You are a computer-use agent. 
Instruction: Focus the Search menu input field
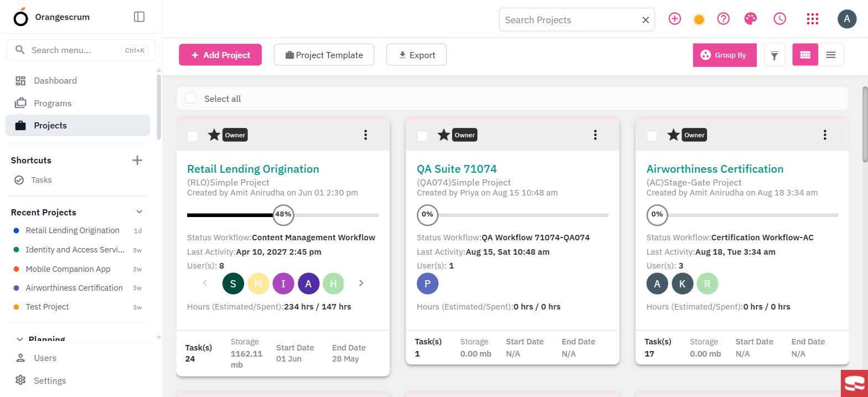(x=81, y=50)
